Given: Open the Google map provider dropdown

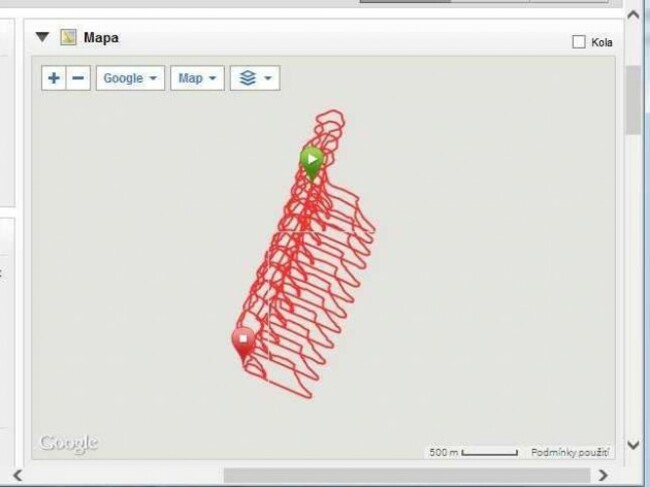Looking at the screenshot, I should [x=130, y=78].
